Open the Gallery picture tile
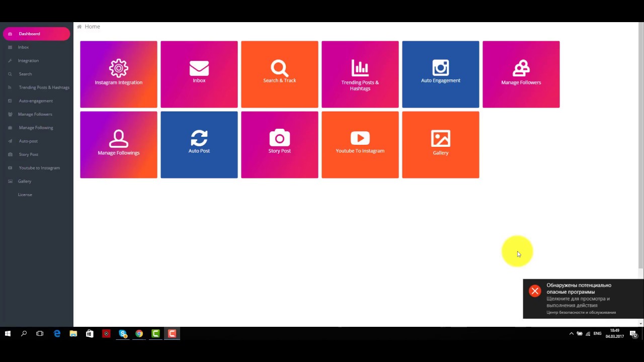The height and width of the screenshot is (362, 644). coord(441,145)
